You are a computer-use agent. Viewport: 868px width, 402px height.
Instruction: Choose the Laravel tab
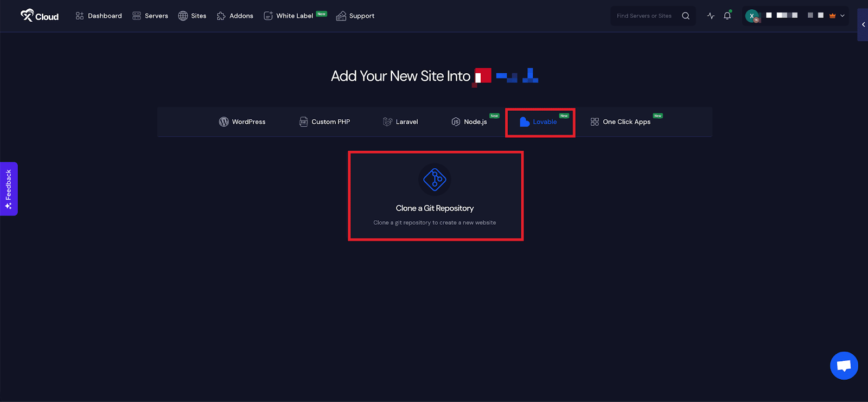(x=400, y=122)
